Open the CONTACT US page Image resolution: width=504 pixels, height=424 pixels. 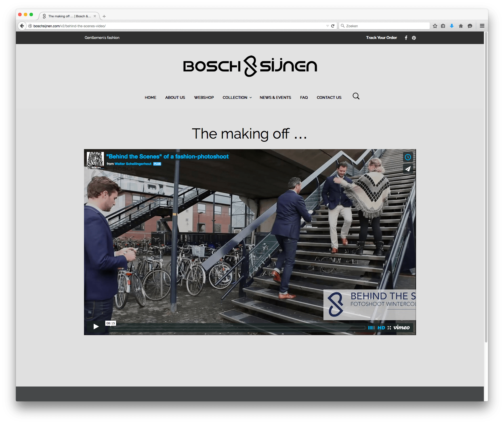coord(329,97)
